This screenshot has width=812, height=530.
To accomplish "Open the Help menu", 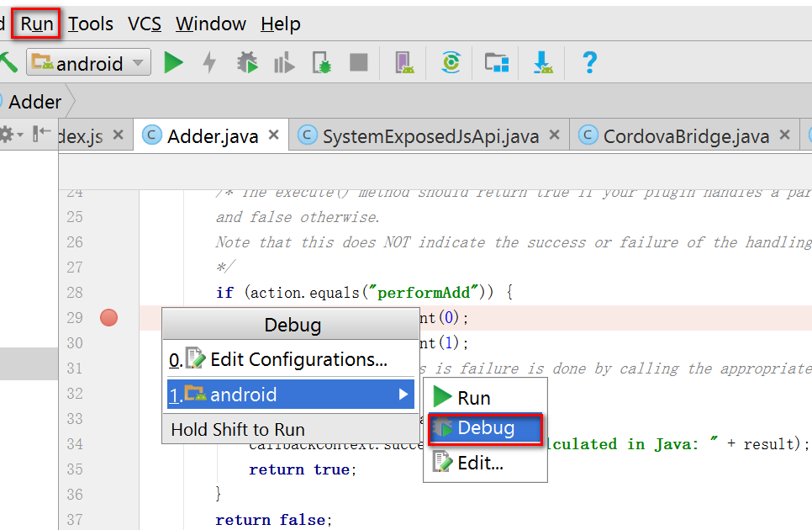I will 280,24.
